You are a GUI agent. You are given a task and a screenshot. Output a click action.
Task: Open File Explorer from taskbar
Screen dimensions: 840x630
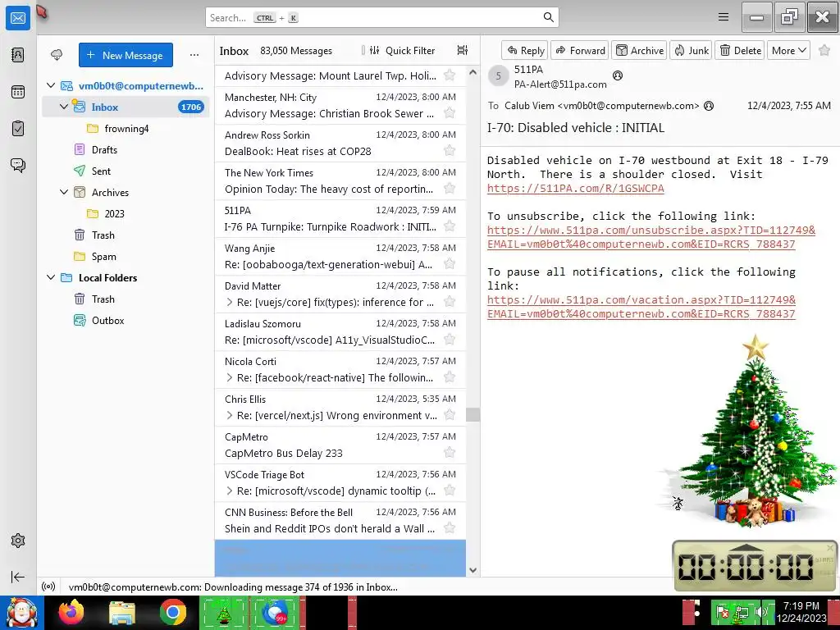[x=122, y=612]
